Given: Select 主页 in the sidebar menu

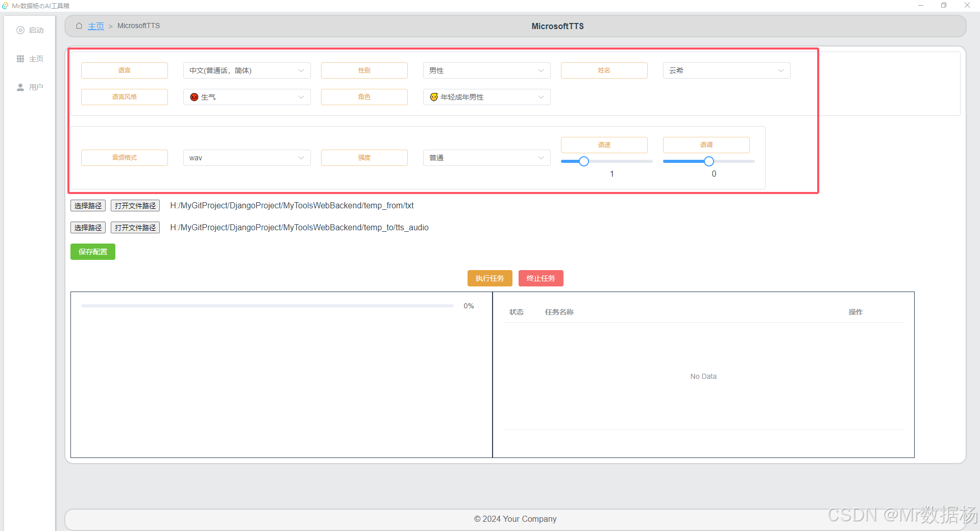Looking at the screenshot, I should (30, 59).
